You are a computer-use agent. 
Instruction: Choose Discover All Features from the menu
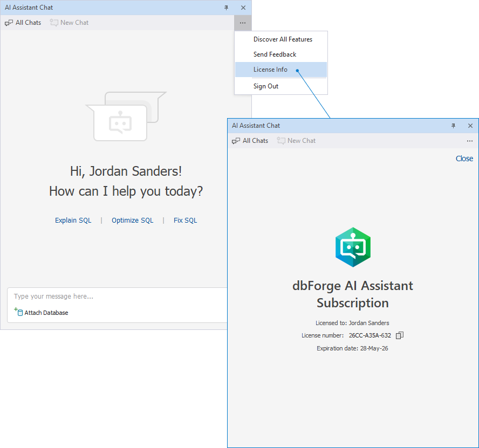coord(283,39)
